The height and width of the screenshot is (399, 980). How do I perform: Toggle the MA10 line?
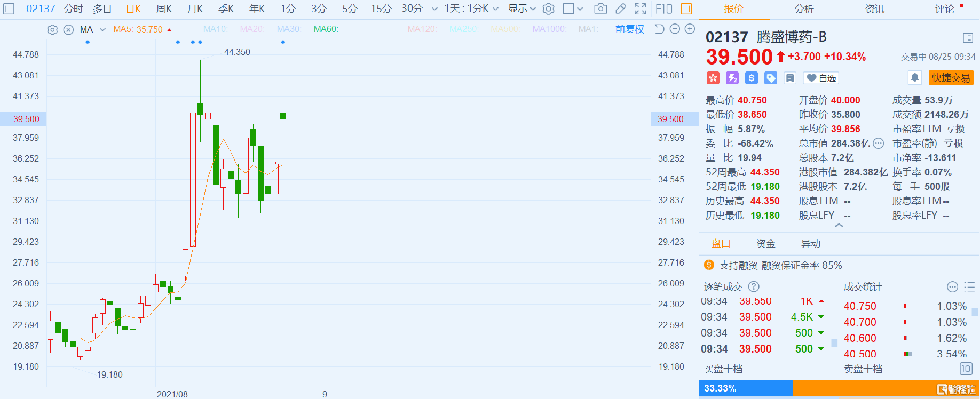216,29
